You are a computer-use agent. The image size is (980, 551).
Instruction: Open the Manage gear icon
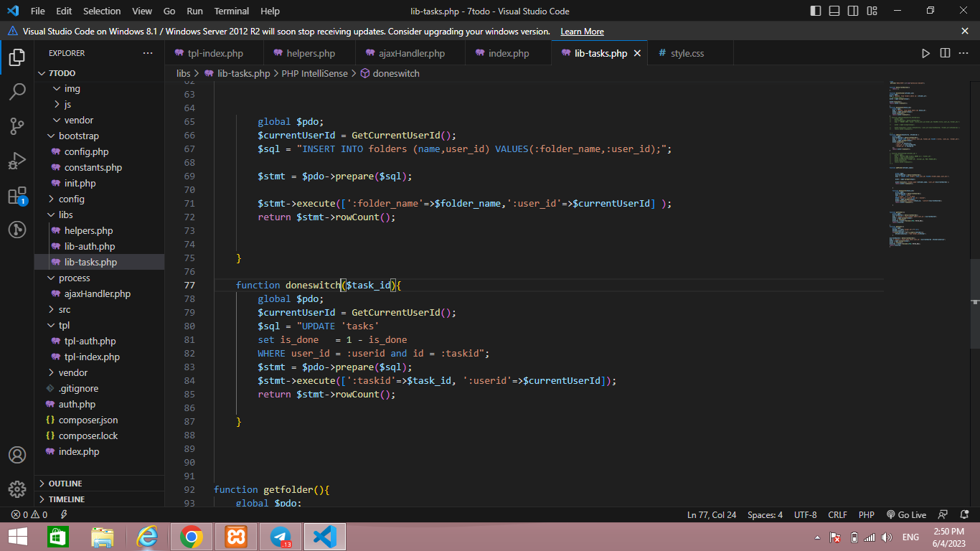[17, 489]
